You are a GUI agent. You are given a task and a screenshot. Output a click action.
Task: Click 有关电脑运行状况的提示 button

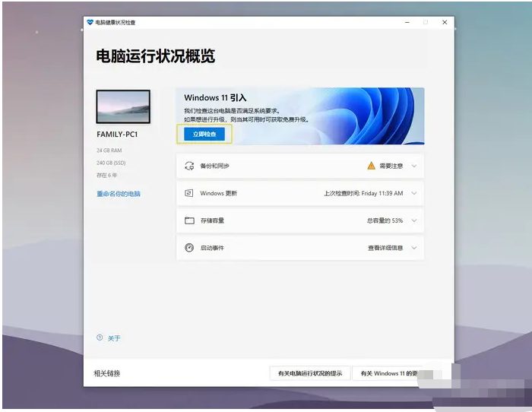click(310, 373)
